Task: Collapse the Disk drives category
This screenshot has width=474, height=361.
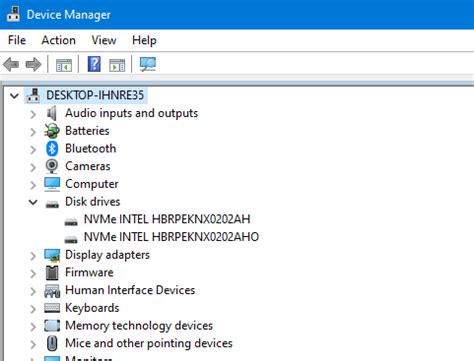Action: 33,202
